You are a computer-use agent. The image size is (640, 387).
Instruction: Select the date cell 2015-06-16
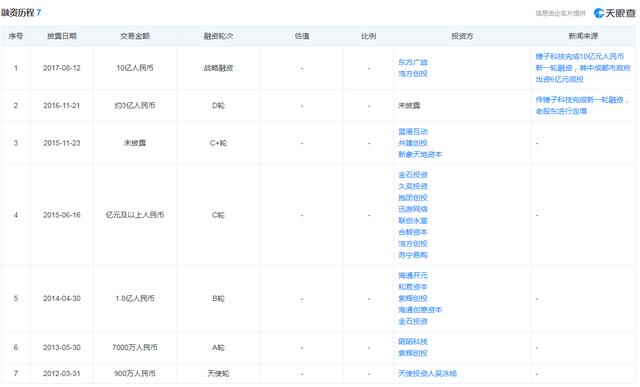pos(62,215)
